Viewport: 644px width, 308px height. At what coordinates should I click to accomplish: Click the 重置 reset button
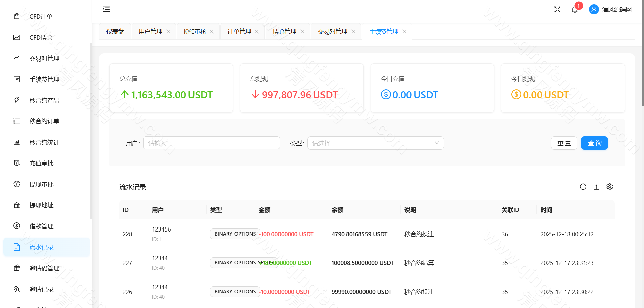(x=564, y=143)
